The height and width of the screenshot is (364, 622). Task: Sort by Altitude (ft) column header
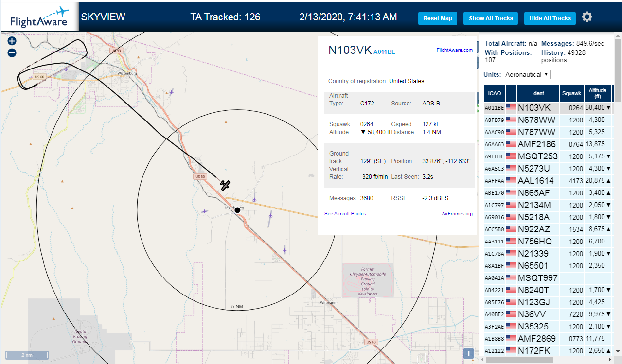(x=598, y=93)
